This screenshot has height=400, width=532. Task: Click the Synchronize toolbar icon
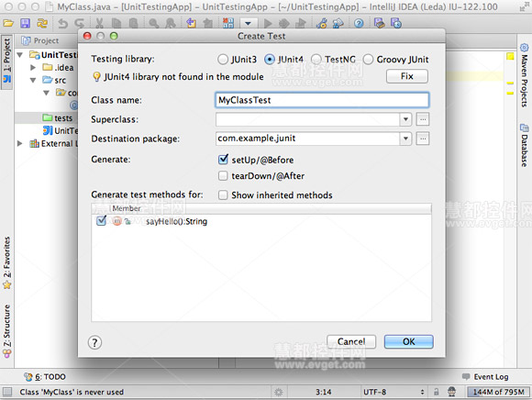pos(42,23)
